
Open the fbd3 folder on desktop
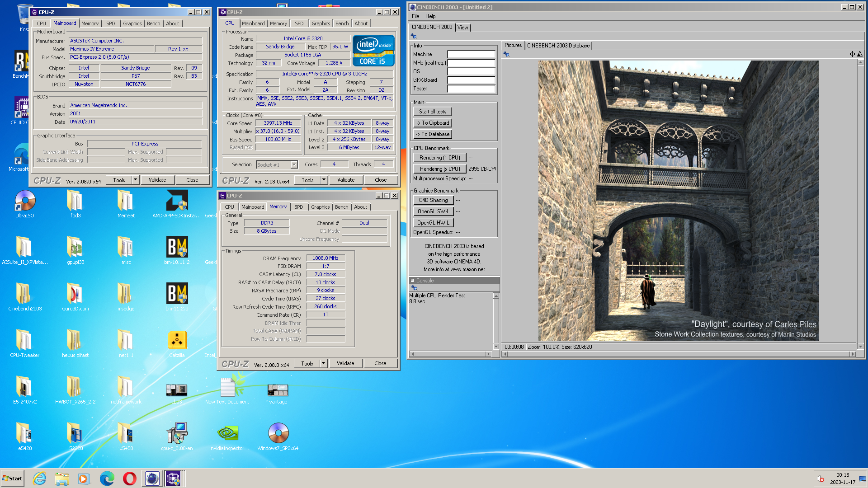[75, 204]
